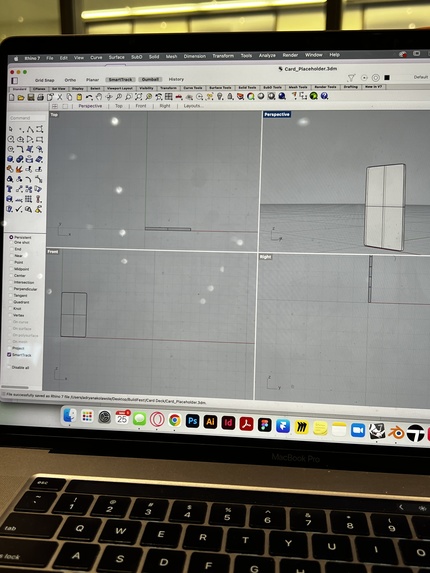430x573 pixels.
Task: Select the Fillet curve tool in sidebar
Action: click(20, 149)
